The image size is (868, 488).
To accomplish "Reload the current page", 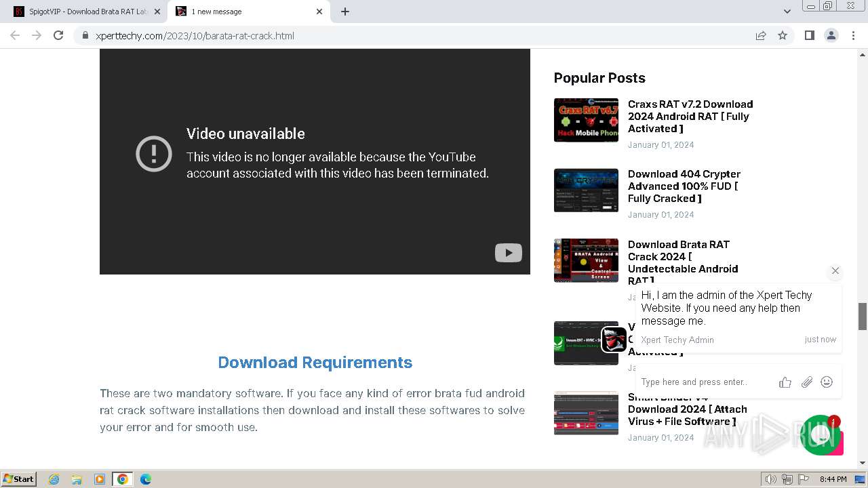I will [x=58, y=35].
